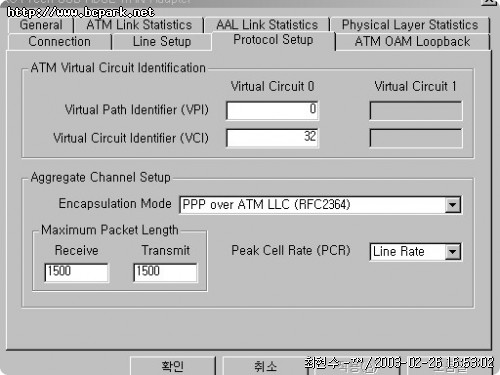This screenshot has height=375, width=500.
Task: Click the Transmit packet length field
Action: pos(165,272)
